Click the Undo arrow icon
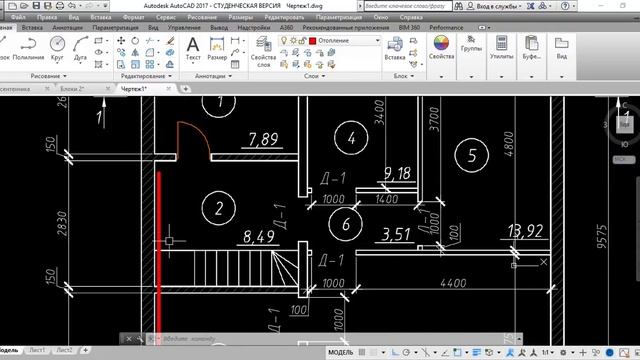Viewport: 640px width, 360px height. (x=72, y=6)
